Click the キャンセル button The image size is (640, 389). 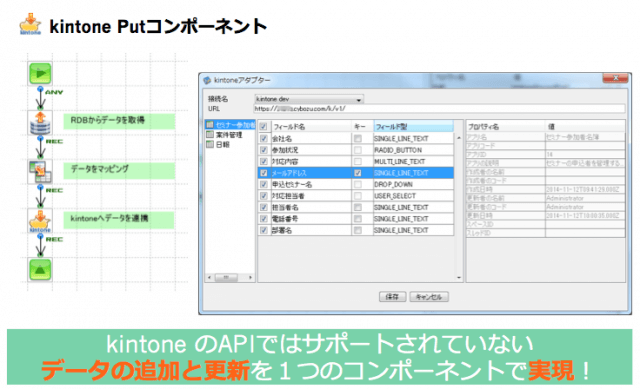429,297
